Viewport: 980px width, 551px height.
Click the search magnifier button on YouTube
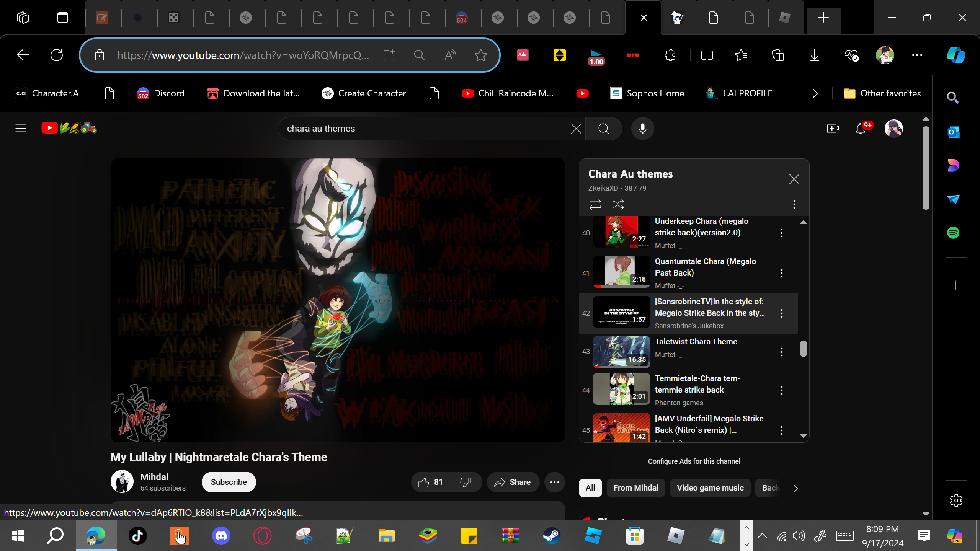pyautogui.click(x=603, y=129)
